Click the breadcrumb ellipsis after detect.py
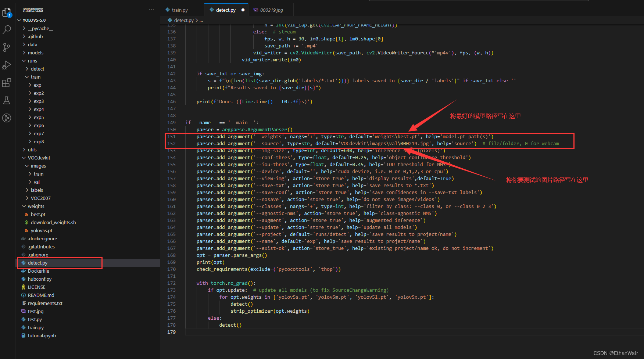The height and width of the screenshot is (359, 644). click(201, 21)
